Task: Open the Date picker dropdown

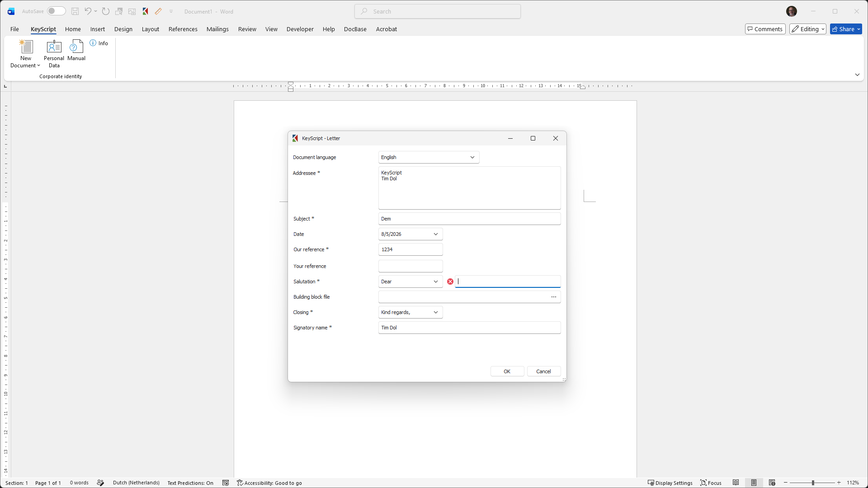Action: [x=436, y=234]
